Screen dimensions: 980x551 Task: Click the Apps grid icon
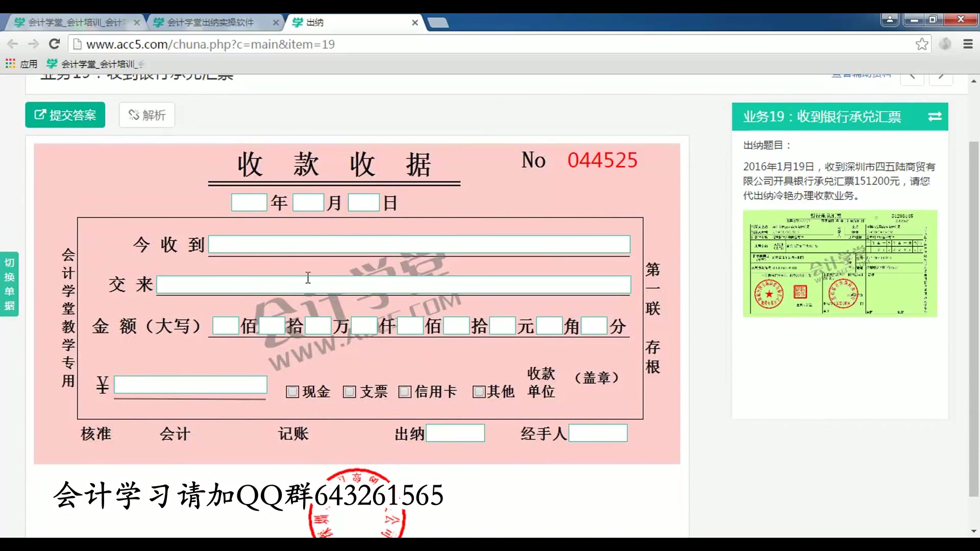point(10,64)
